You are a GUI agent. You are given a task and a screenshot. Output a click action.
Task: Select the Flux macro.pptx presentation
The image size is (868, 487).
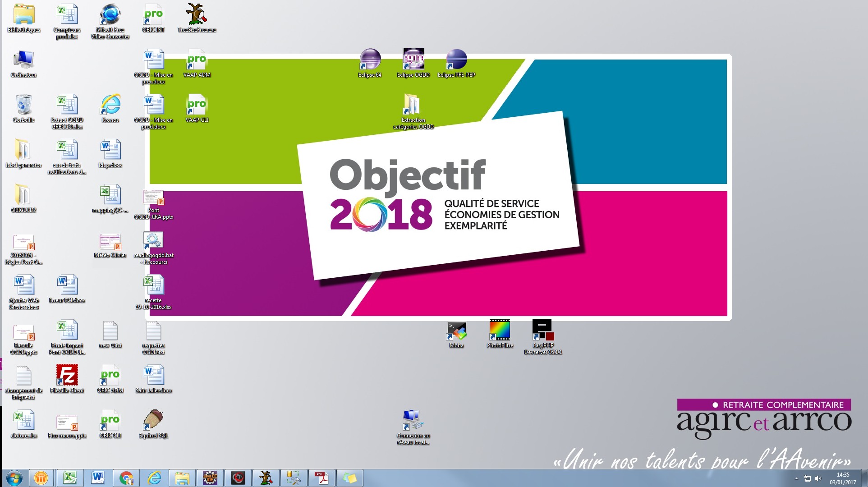(x=67, y=426)
